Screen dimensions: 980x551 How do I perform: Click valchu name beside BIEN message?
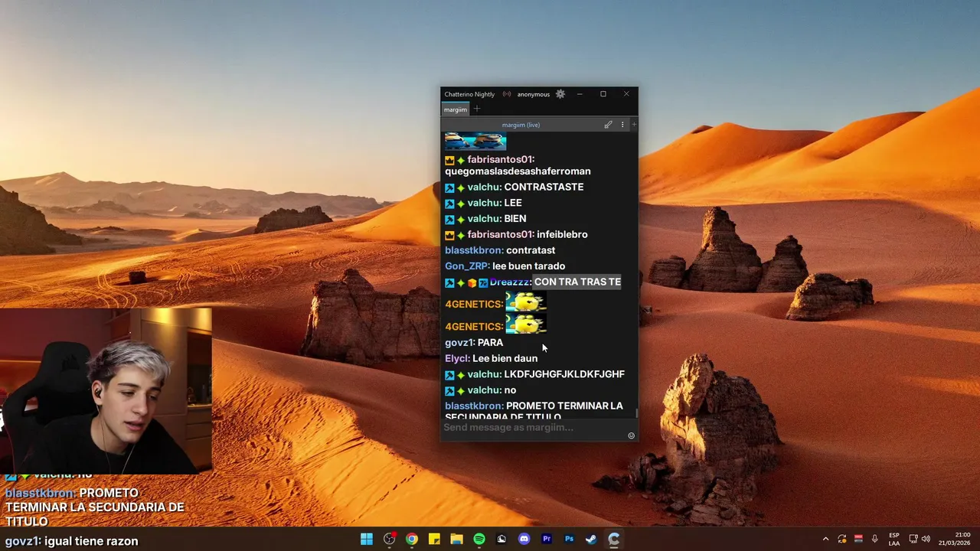tap(484, 219)
